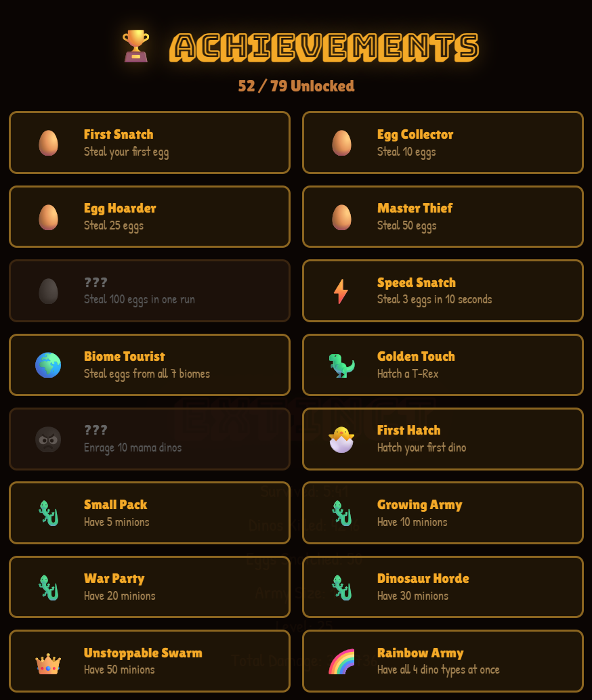
Task: Click the T-Rex icon for Golden Touch
Action: [x=341, y=365]
